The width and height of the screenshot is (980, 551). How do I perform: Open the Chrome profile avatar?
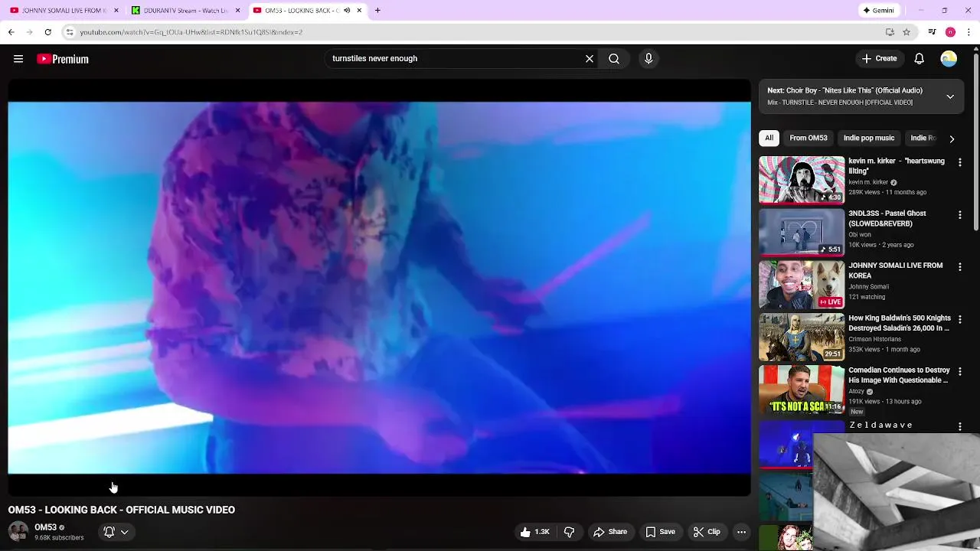click(x=950, y=32)
